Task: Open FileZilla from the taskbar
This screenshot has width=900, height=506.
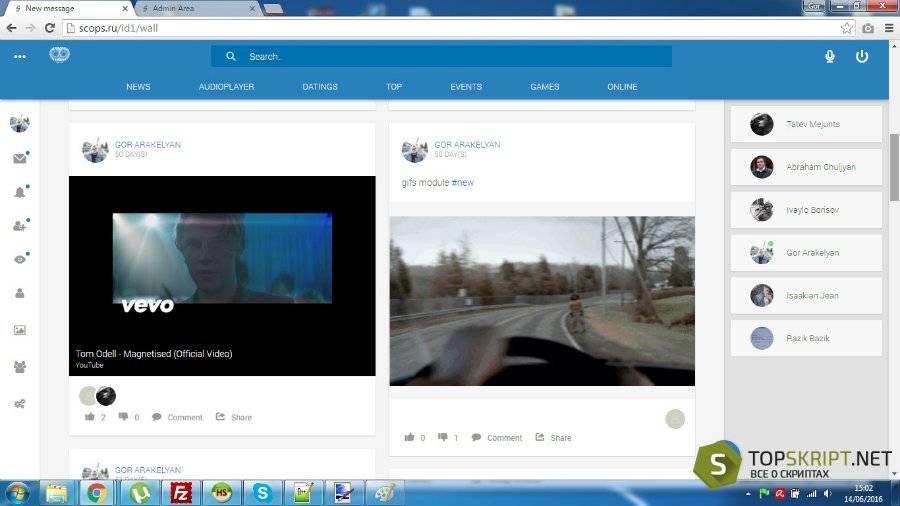Action: coord(180,493)
